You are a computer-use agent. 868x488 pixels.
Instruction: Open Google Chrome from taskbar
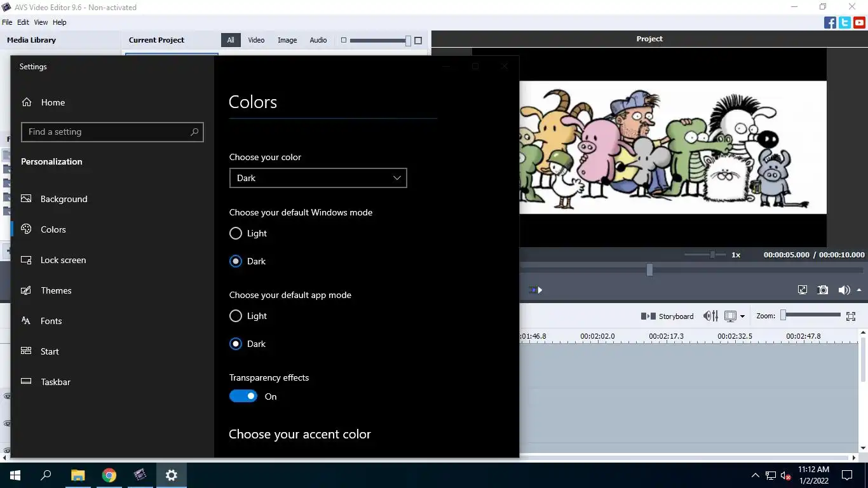(109, 475)
